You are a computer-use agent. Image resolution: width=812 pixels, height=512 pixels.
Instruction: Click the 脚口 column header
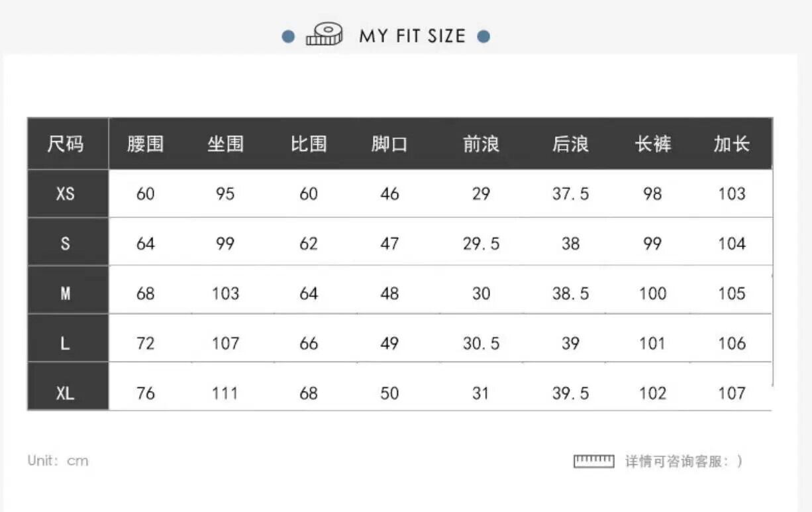(x=389, y=144)
